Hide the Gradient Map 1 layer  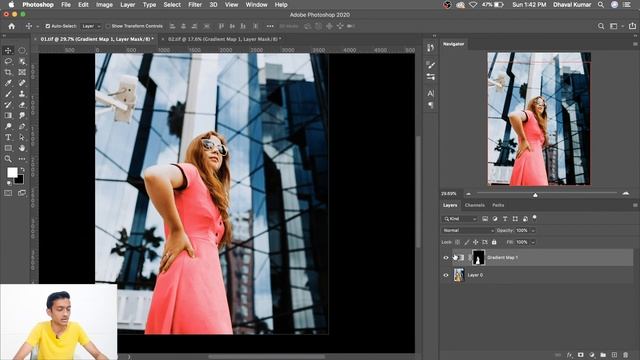(x=446, y=258)
